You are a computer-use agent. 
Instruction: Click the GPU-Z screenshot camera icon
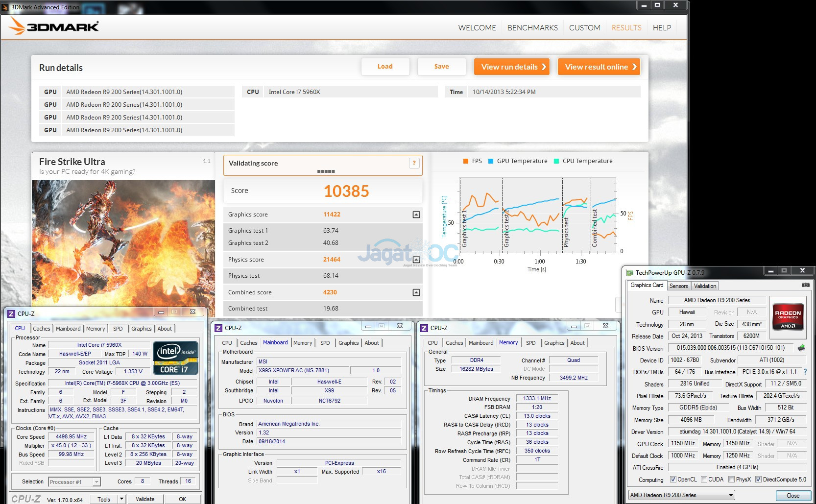point(805,285)
